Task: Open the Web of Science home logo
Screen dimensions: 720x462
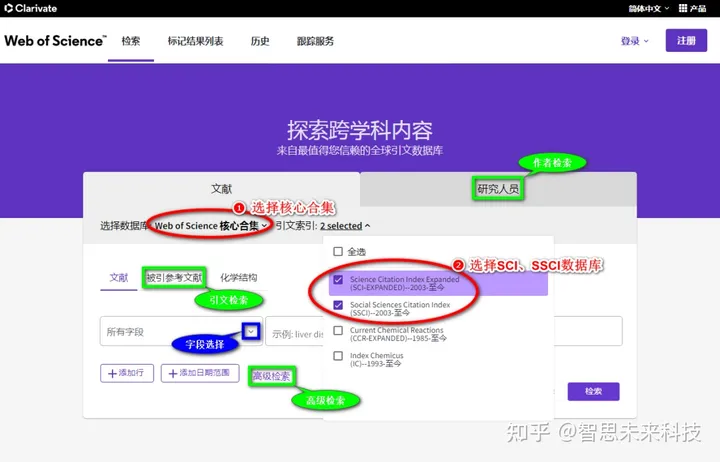Action: tap(55, 41)
